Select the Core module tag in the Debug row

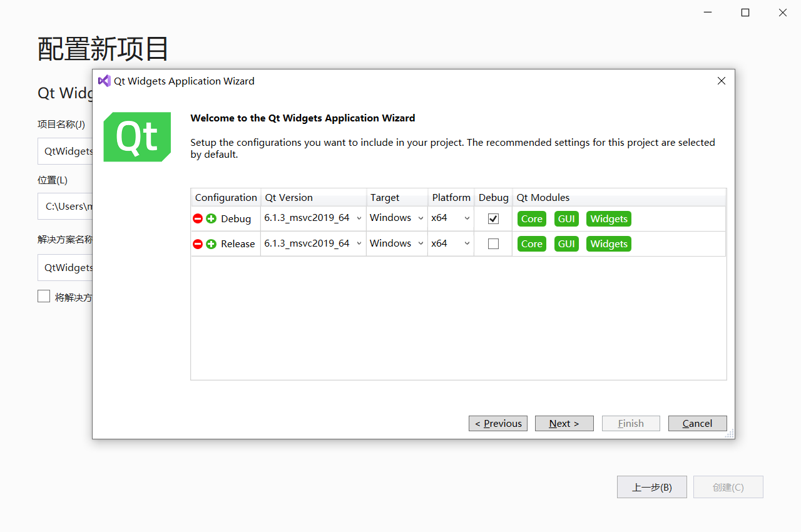(532, 218)
